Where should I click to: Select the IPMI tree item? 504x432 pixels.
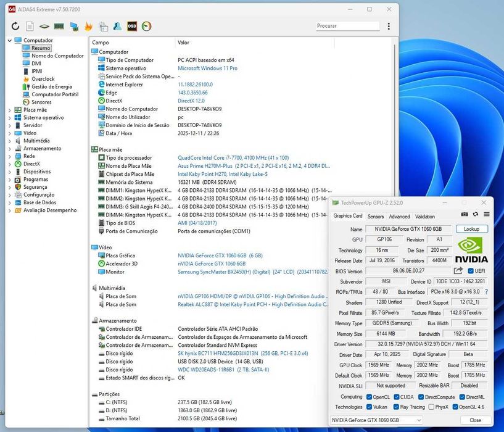(36, 71)
